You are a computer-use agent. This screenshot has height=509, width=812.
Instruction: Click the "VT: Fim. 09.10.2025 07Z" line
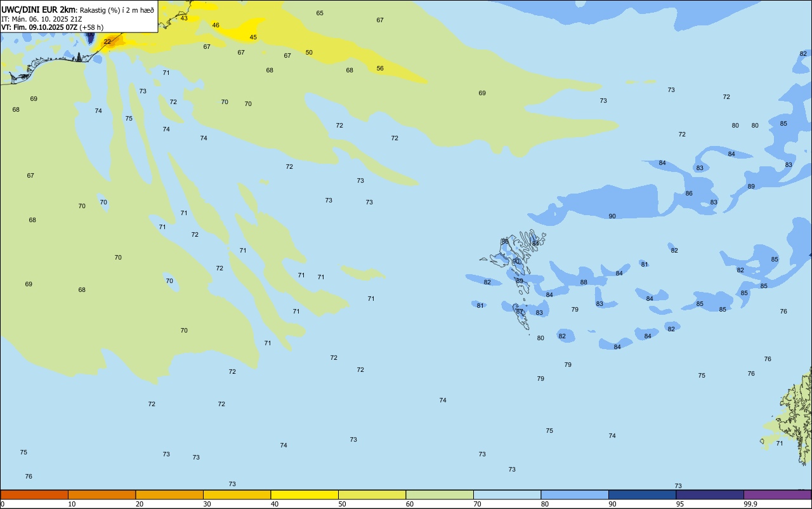tap(39, 27)
